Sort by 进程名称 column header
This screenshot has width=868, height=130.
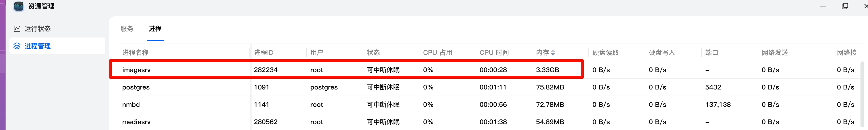pyautogui.click(x=135, y=53)
